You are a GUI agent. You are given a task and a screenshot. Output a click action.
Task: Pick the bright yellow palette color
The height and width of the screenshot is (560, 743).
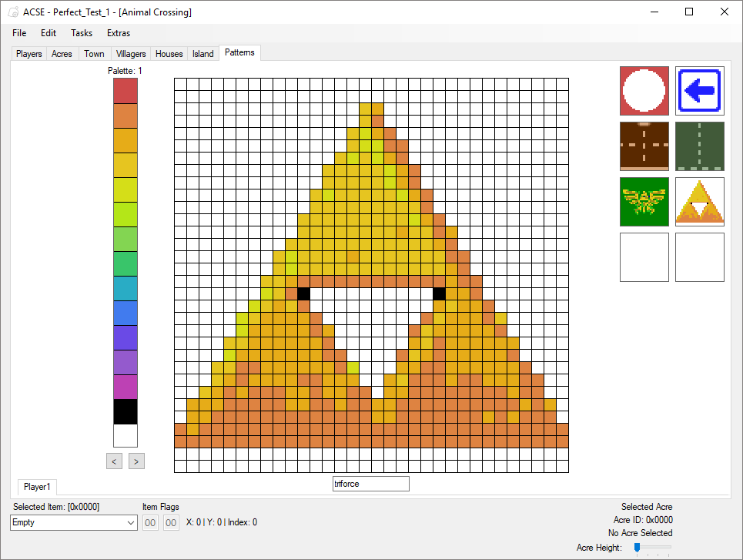click(x=125, y=189)
